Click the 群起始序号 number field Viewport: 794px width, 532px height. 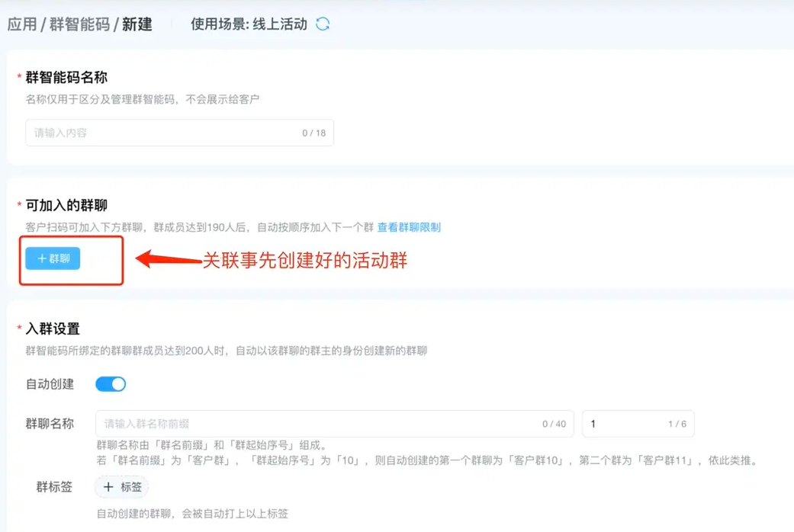point(638,424)
